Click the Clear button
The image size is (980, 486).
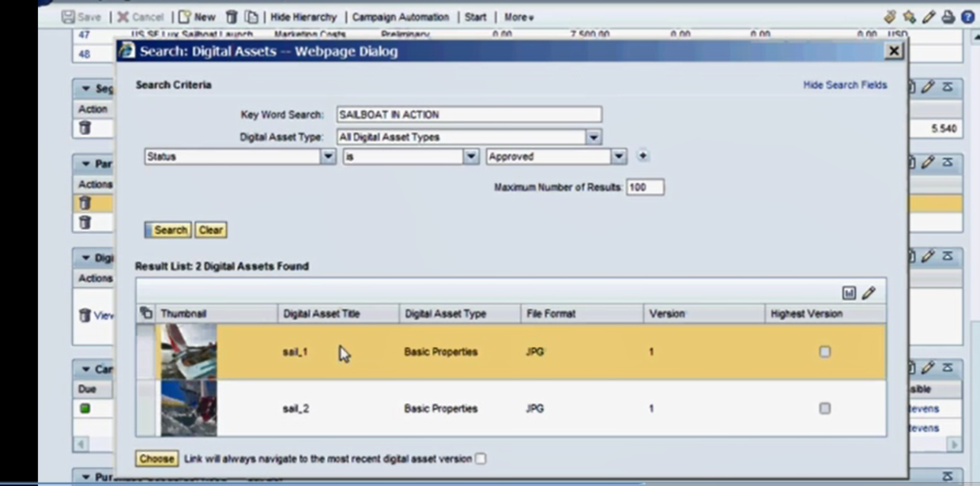(210, 230)
